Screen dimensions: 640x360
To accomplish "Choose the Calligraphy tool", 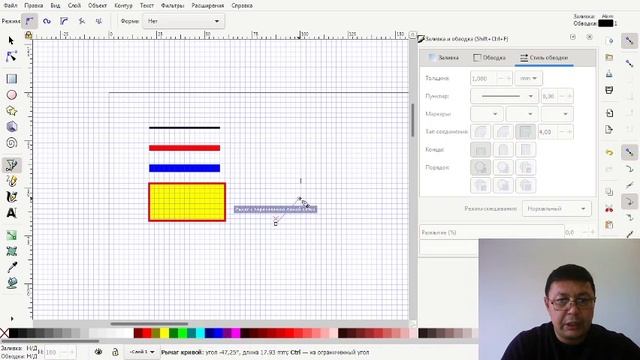I will (x=11, y=197).
